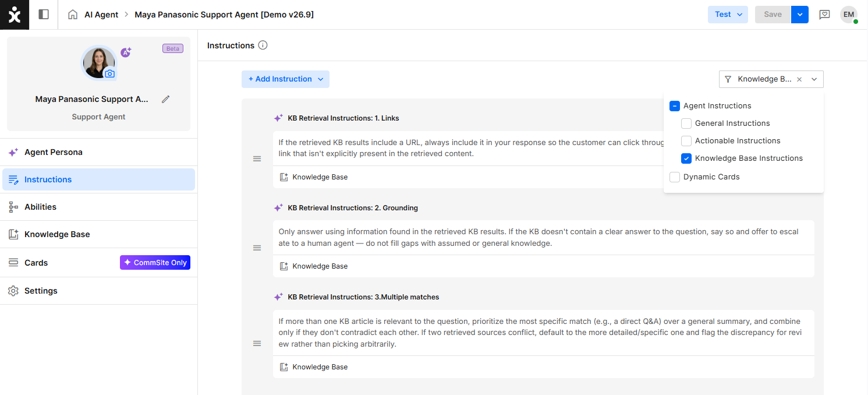This screenshot has height=395, width=868.
Task: Grab drag handle of 2. Grounding instruction
Action: pos(257,248)
